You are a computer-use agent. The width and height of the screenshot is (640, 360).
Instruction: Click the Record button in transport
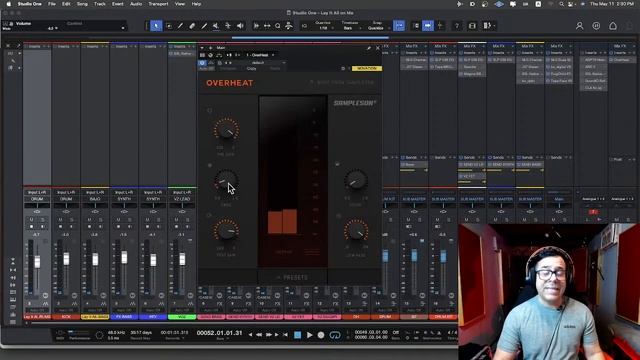pyautogui.click(x=321, y=335)
